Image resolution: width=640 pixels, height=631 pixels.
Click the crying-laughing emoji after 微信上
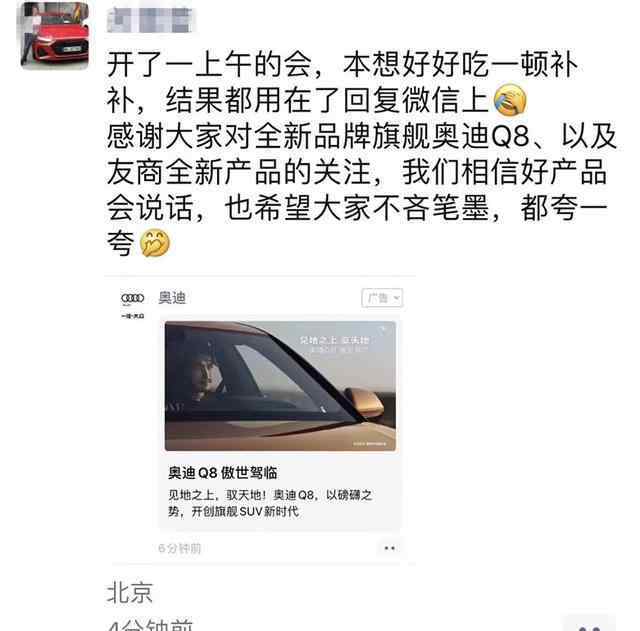pyautogui.click(x=510, y=99)
